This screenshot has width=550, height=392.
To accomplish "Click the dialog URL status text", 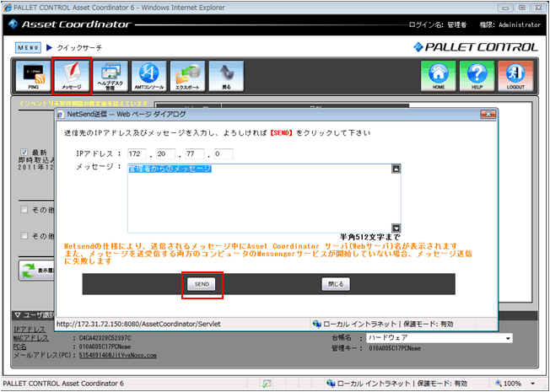I will 138,325.
